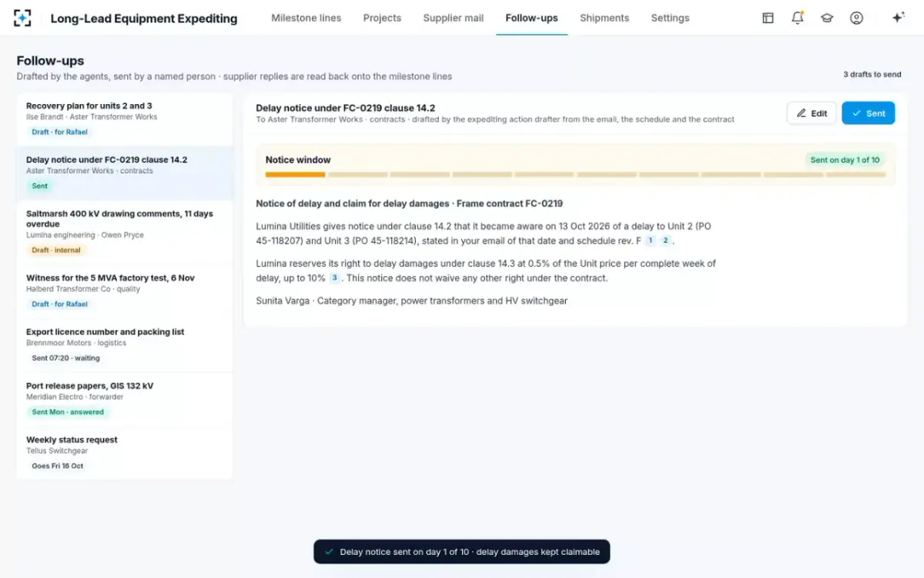This screenshot has width=924, height=578.
Task: Click 'Brennmoor Motors · logistics' line
Action: point(76,343)
